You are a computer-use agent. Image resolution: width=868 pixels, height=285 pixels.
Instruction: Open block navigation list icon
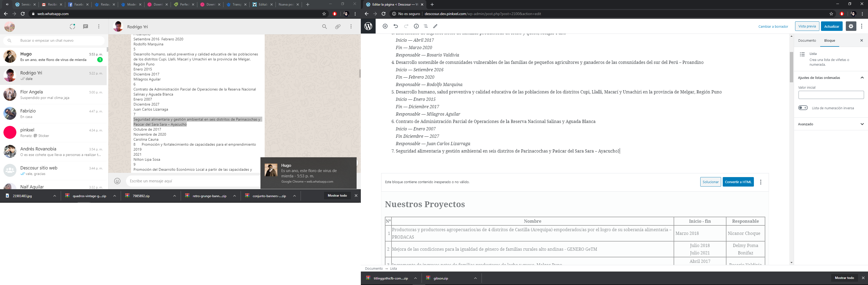coord(426,26)
